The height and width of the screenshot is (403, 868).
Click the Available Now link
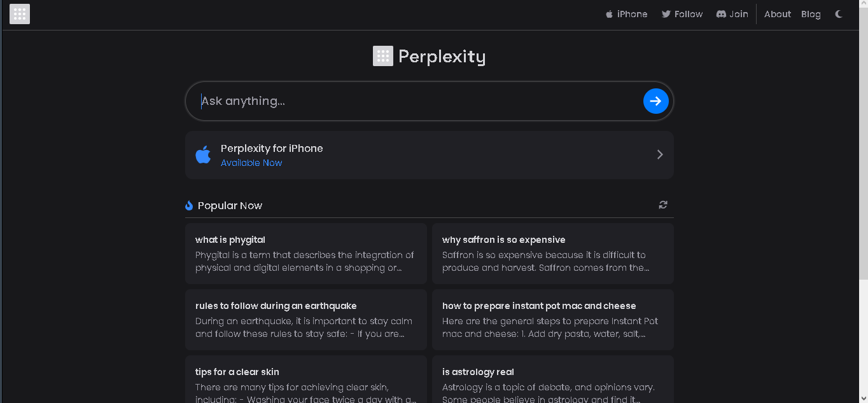[251, 163]
